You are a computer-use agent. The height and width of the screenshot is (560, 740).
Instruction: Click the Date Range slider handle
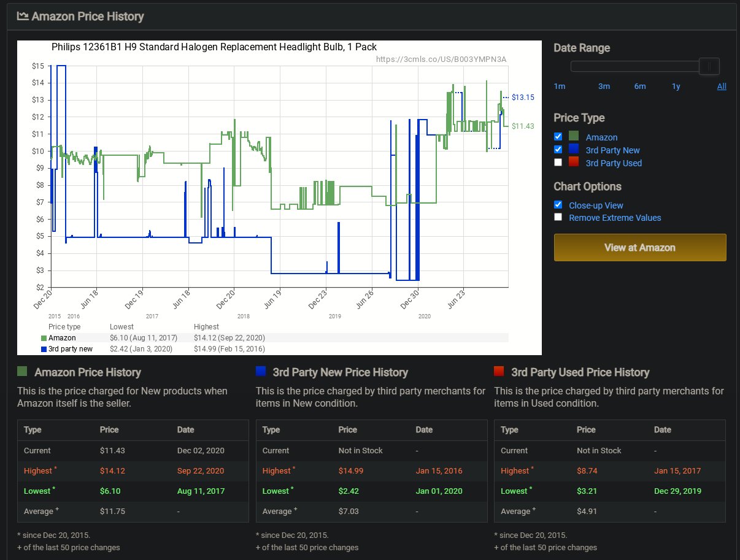click(709, 66)
